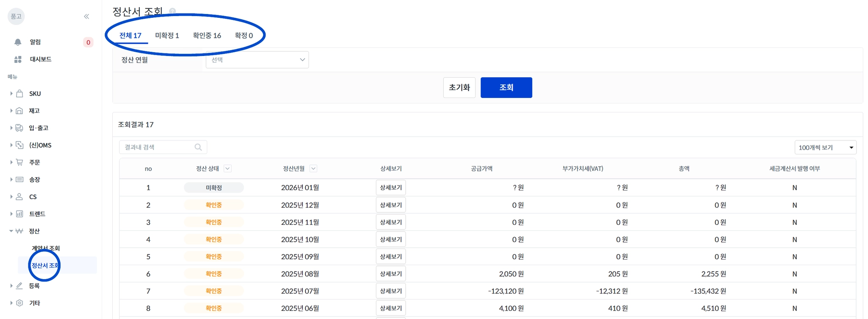Click the -123,120 원 supply amount cell
Image resolution: width=868 pixels, height=319 pixels.
(x=506, y=291)
